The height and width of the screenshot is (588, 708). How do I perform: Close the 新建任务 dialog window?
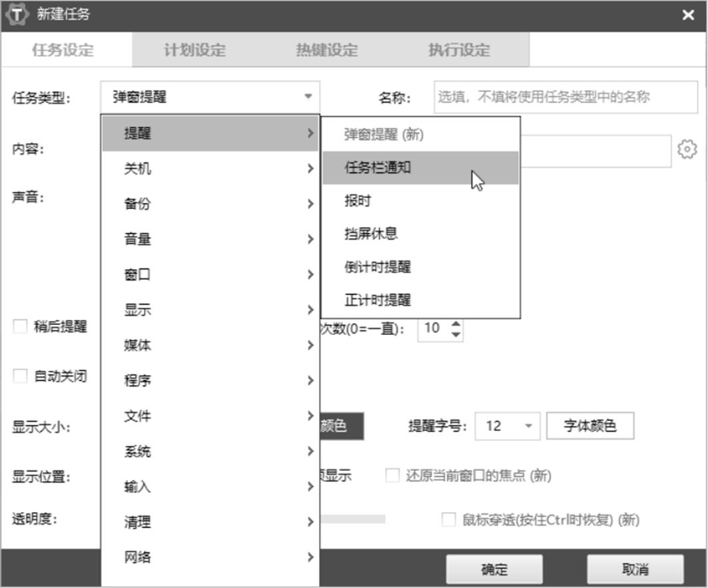[688, 15]
